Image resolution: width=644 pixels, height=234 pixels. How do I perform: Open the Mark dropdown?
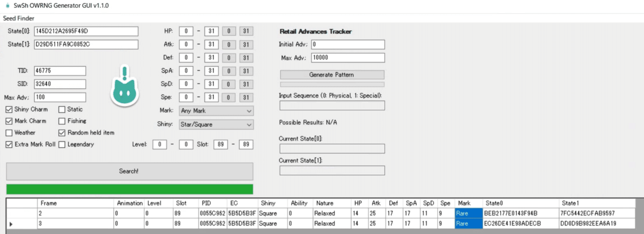tap(216, 111)
